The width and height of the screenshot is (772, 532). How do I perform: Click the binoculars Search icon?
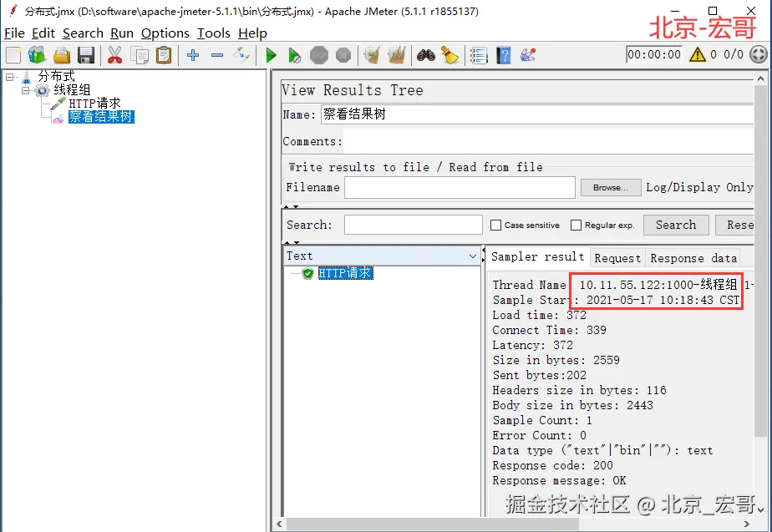(426, 55)
